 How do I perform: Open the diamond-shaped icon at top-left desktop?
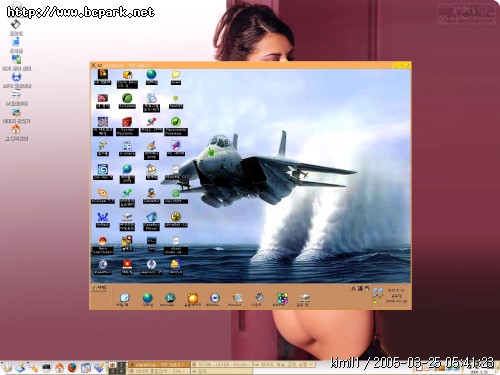[16, 24]
